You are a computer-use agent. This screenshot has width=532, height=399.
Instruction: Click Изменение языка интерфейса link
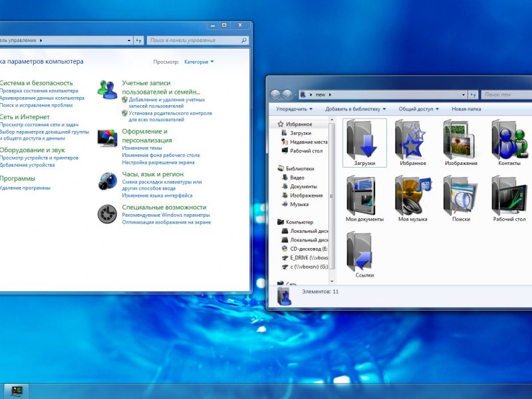pos(157,196)
